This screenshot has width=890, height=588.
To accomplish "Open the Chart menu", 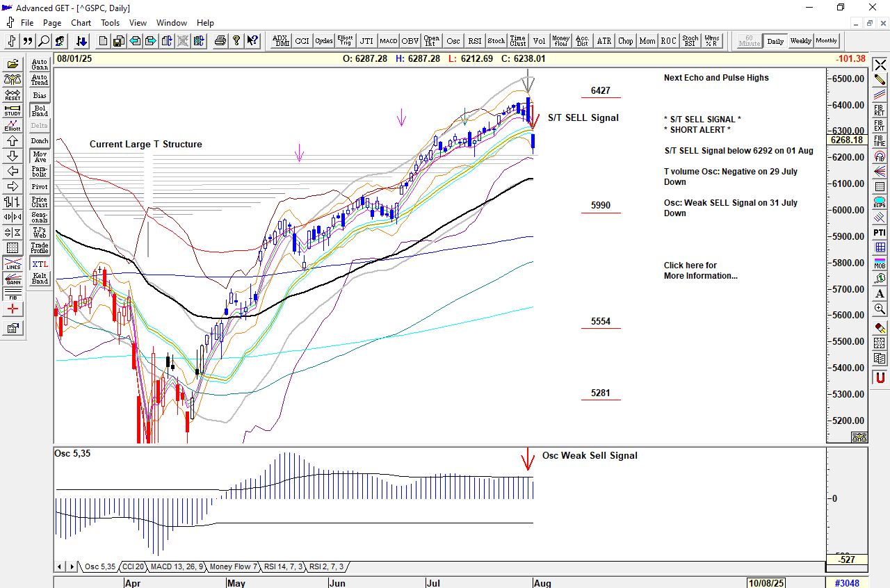I will 81,23.
